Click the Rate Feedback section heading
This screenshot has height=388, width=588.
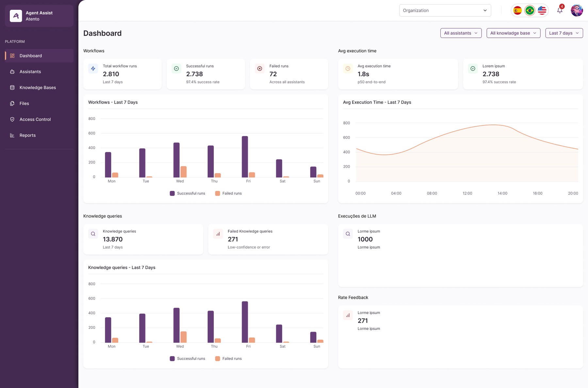(x=353, y=298)
